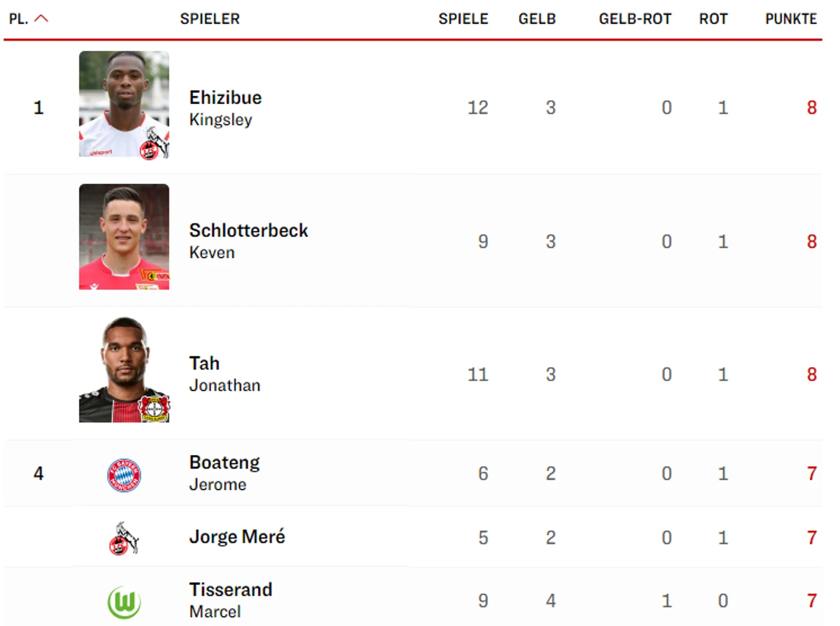
Task: Click Ehizibue's red points value 8
Action: tap(812, 108)
